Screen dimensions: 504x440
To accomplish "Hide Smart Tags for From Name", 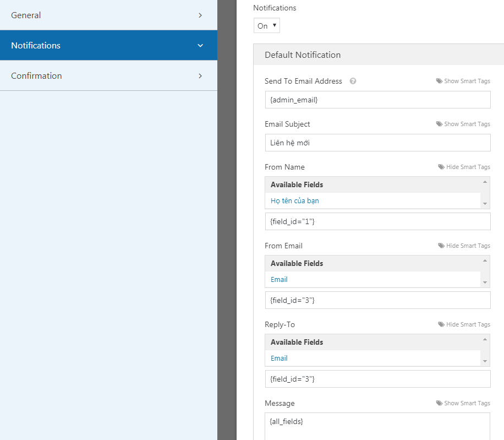I will click(464, 167).
